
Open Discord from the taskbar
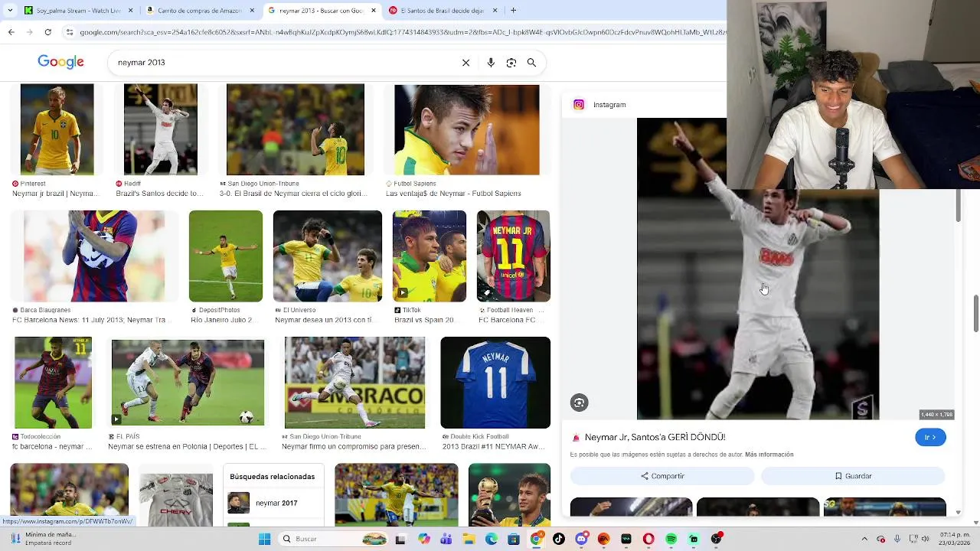pyautogui.click(x=581, y=539)
